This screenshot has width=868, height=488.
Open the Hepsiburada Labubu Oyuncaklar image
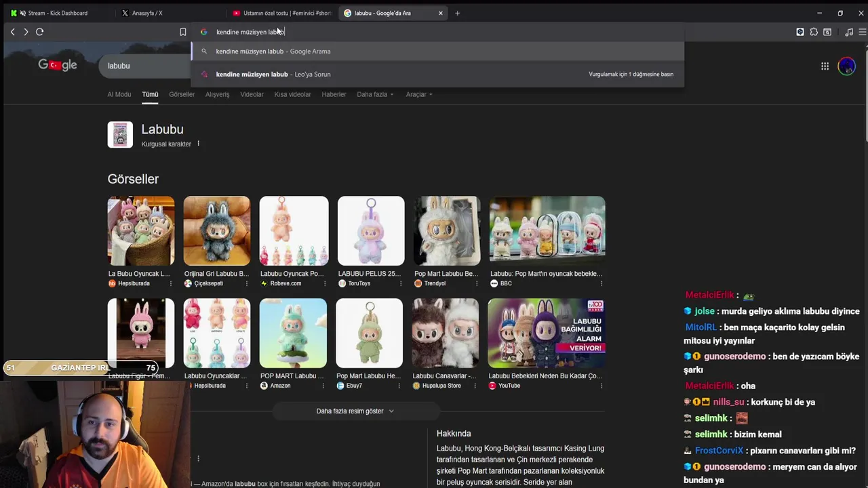(x=217, y=333)
